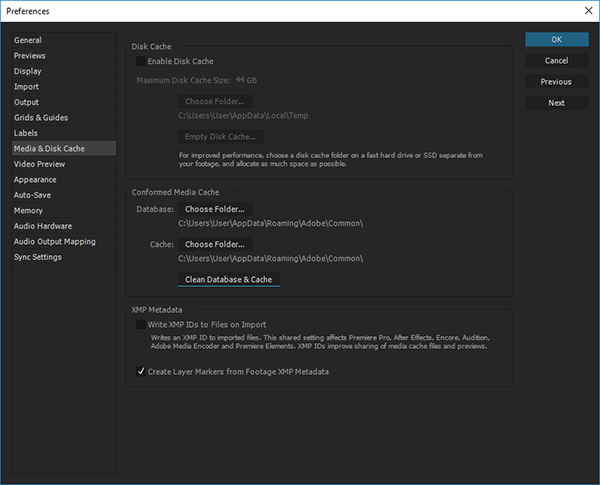Open Video Preview preferences

click(x=40, y=164)
